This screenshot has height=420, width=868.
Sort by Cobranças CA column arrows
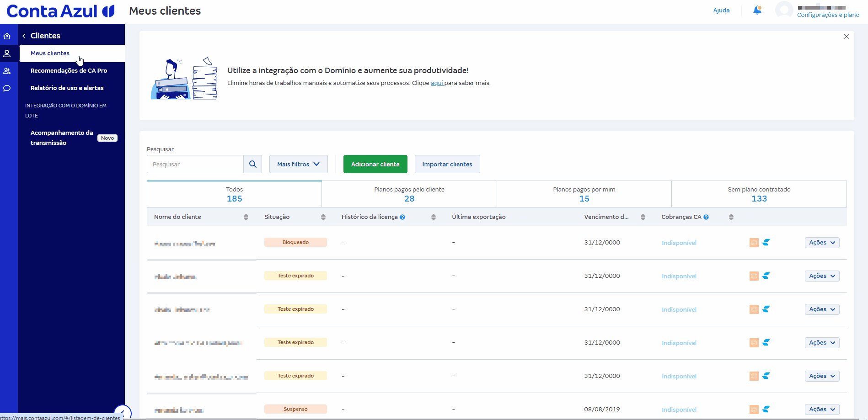731,217
